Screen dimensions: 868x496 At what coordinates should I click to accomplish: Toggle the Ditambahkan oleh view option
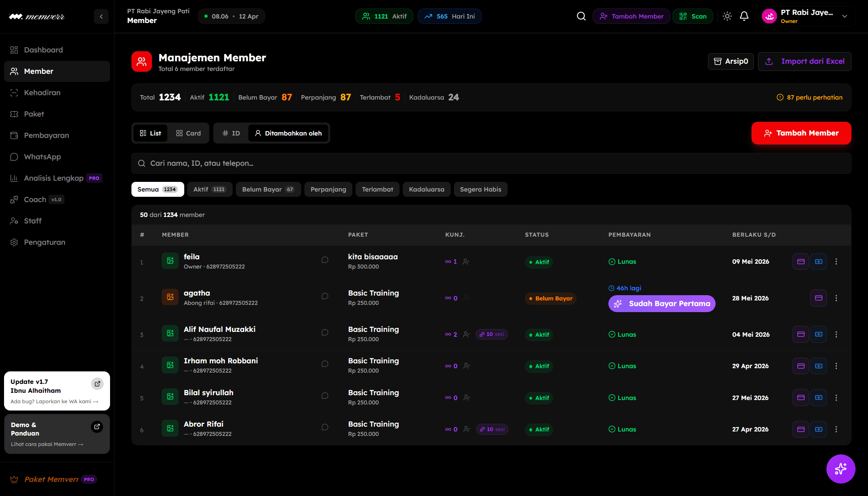(288, 133)
